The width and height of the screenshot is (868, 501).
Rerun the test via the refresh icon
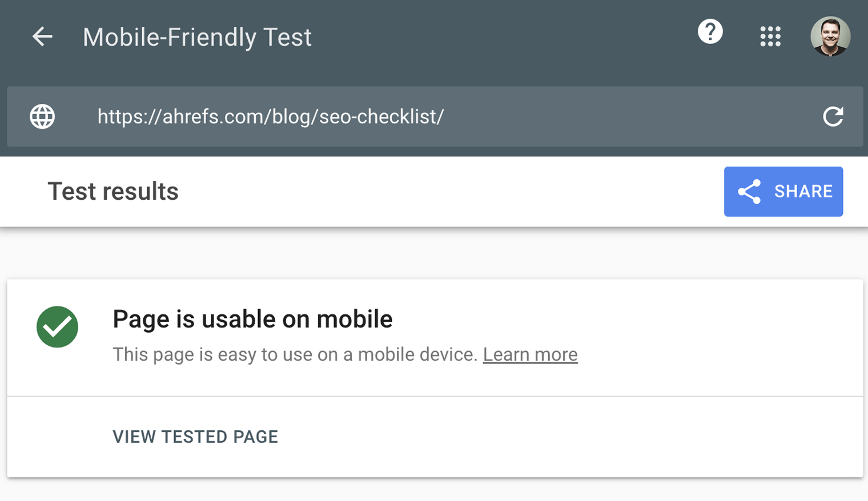[x=834, y=117]
